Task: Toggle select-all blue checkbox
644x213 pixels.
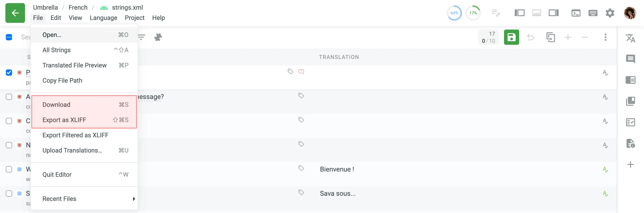Action: (9, 37)
